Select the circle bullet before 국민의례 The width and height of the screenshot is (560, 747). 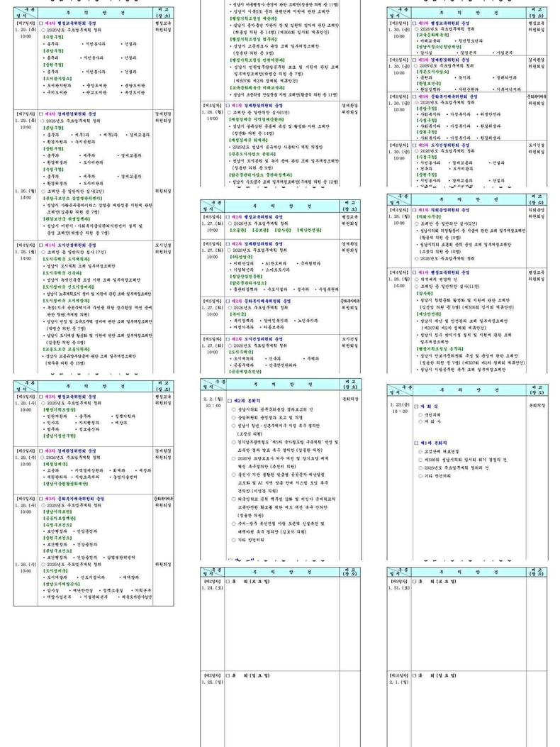[x=420, y=414]
